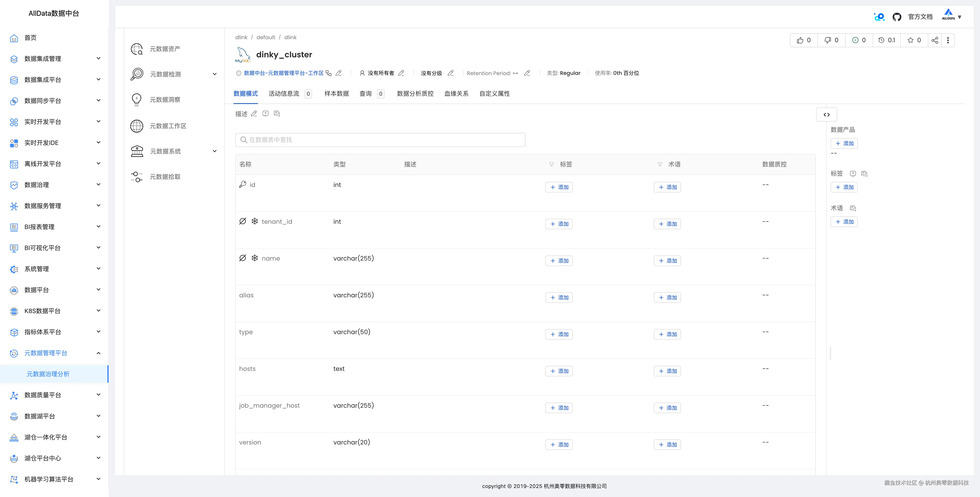Open 元数据洞察 lightbulb sidebar item

pyautogui.click(x=165, y=100)
